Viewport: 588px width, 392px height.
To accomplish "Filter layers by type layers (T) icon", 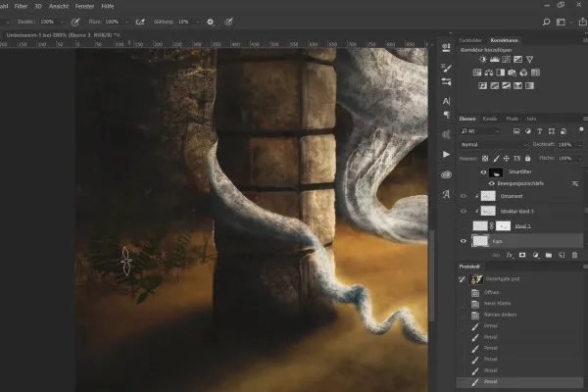I will tap(540, 131).
